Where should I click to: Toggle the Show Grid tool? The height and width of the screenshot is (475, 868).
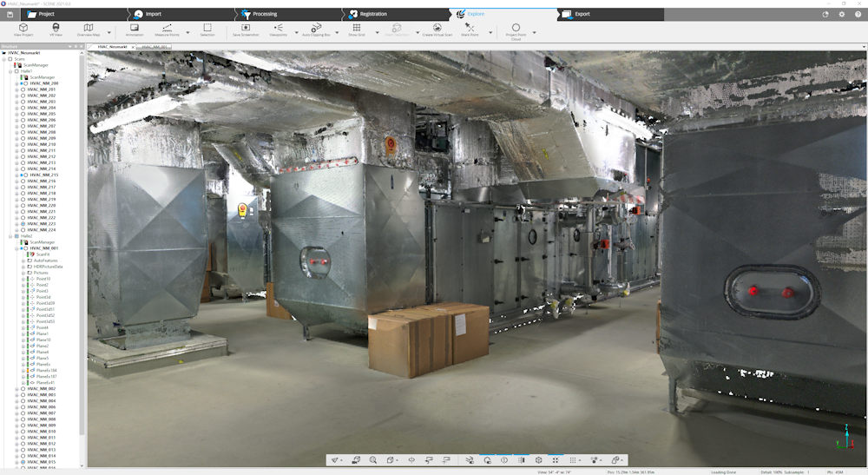point(357,29)
